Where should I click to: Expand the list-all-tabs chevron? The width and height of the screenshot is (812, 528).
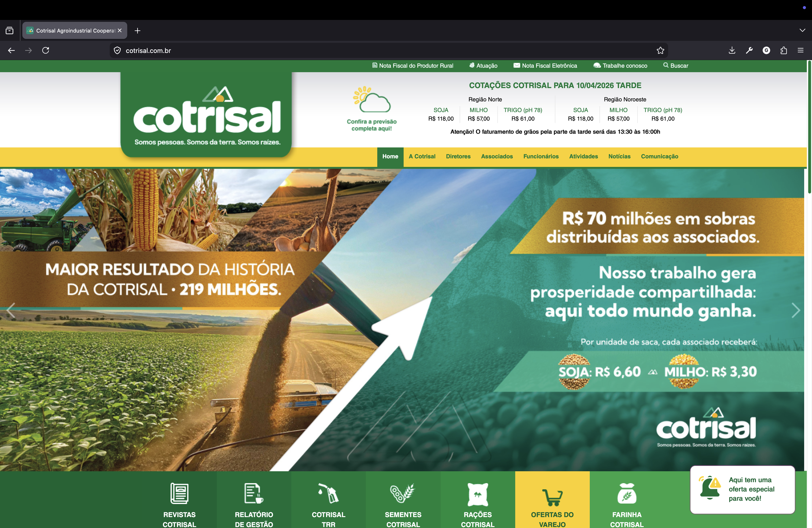click(803, 30)
